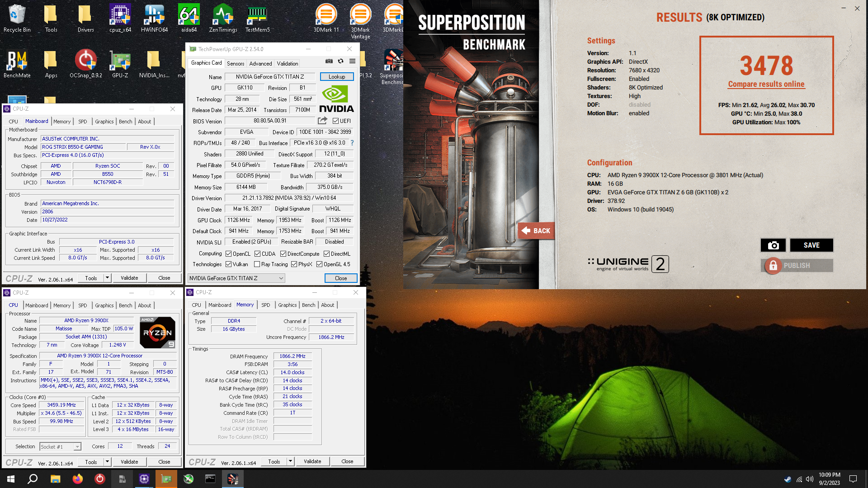Expand Tools dropdown arrow in Mainboard CPU-Z window
Screen dimensions: 868x488
click(x=108, y=278)
